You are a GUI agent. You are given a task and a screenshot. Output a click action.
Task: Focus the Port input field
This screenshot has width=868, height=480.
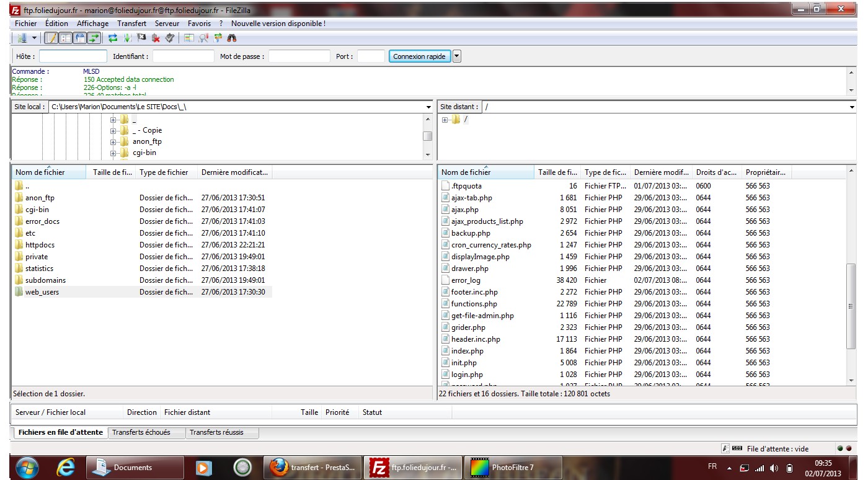(x=371, y=56)
